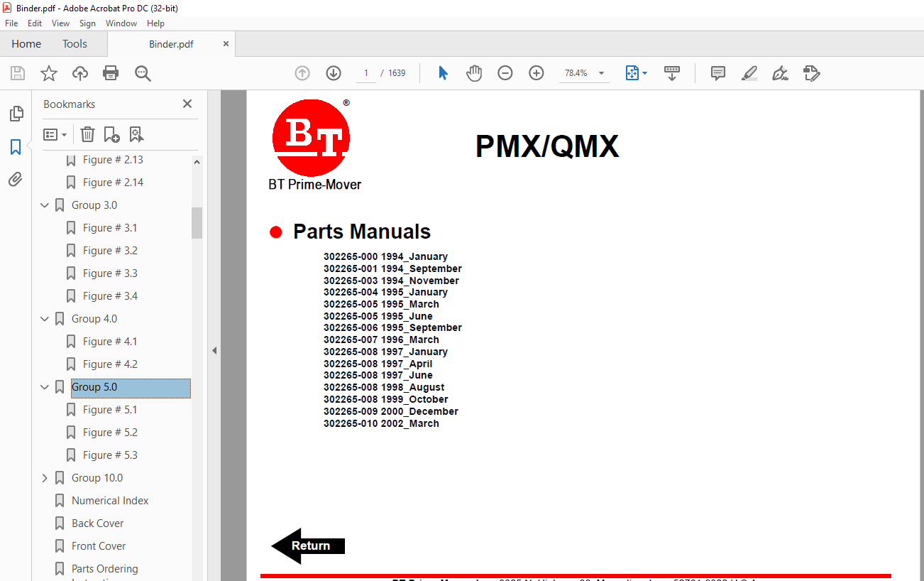The image size is (924, 581).
Task: Open the 302265-009 2000_December manual link
Action: click(391, 411)
